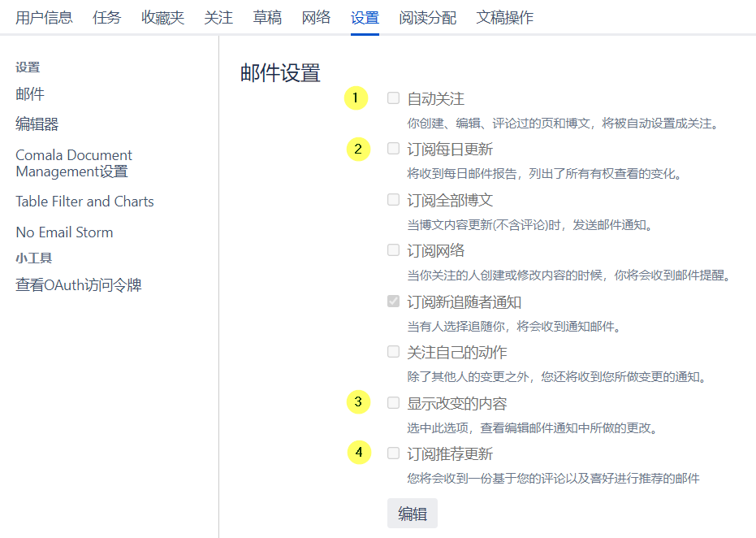Toggle the 自动关注 checkbox
Viewport: 756px width, 538px height.
point(393,98)
